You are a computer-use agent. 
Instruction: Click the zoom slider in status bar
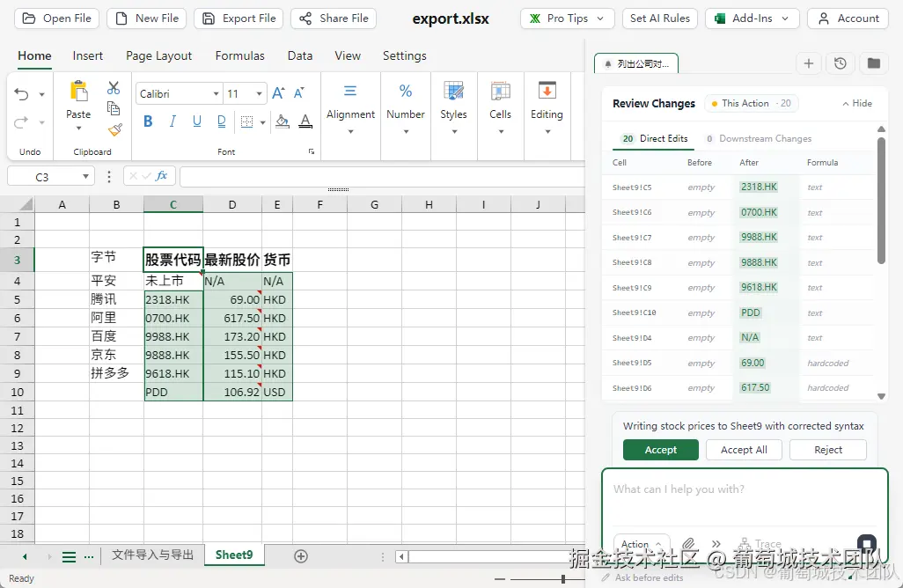click(x=562, y=579)
